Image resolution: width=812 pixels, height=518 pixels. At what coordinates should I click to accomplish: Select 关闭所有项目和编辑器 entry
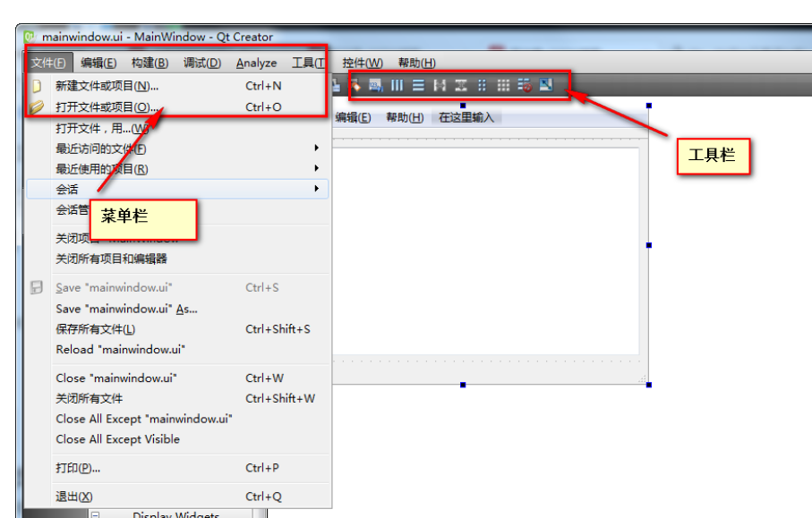[x=177, y=259]
